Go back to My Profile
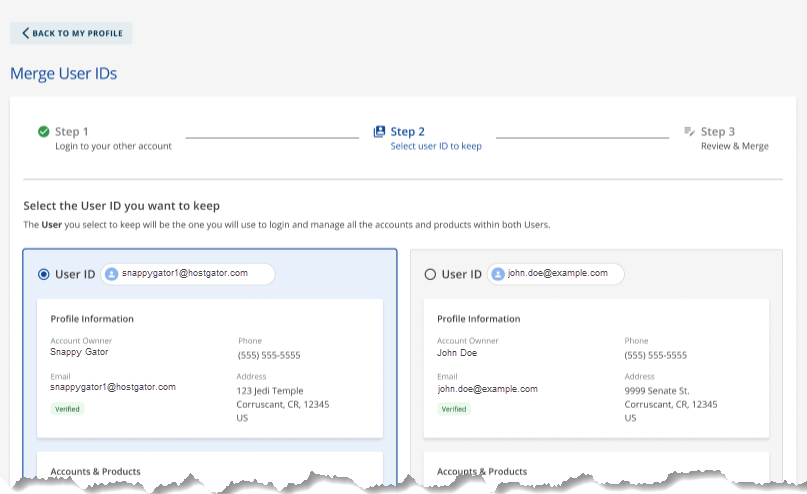This screenshot has width=807, height=494. click(72, 33)
